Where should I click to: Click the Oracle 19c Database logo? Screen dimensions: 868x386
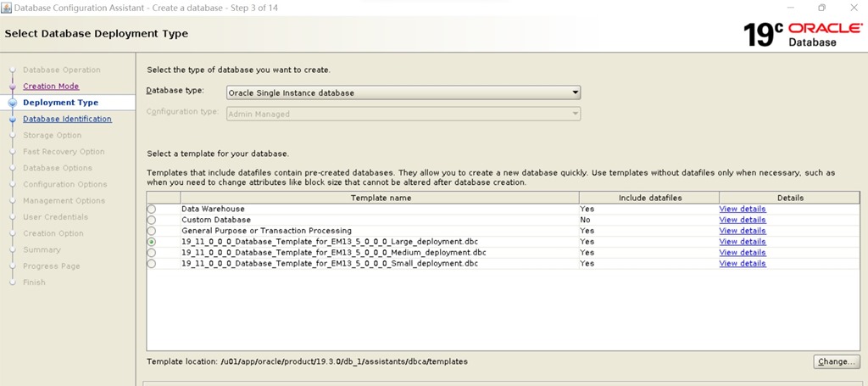(x=803, y=34)
